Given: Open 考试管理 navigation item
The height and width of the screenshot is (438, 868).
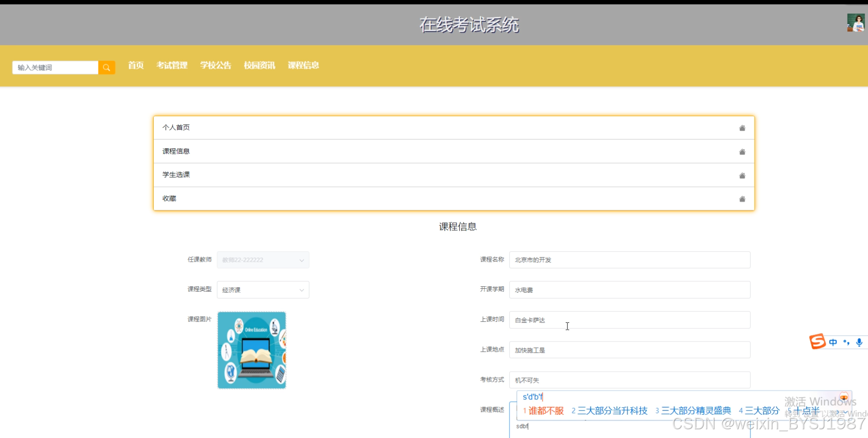Looking at the screenshot, I should 172,65.
